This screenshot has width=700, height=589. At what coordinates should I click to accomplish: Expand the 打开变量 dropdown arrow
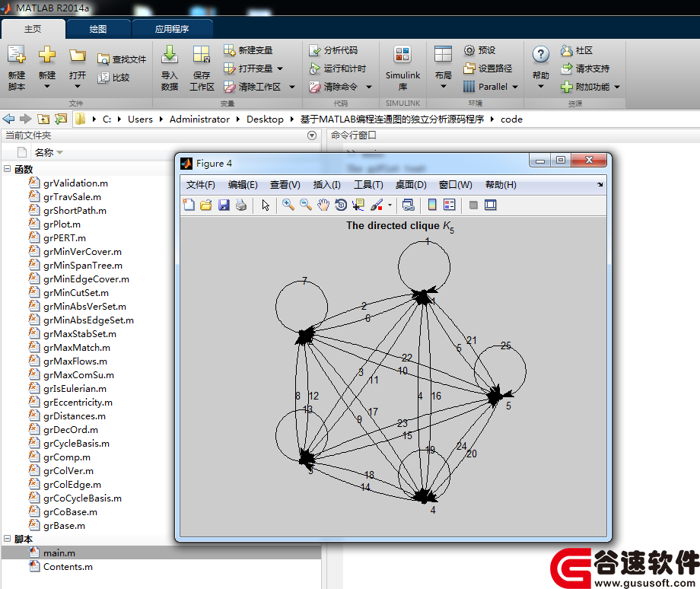[x=280, y=68]
